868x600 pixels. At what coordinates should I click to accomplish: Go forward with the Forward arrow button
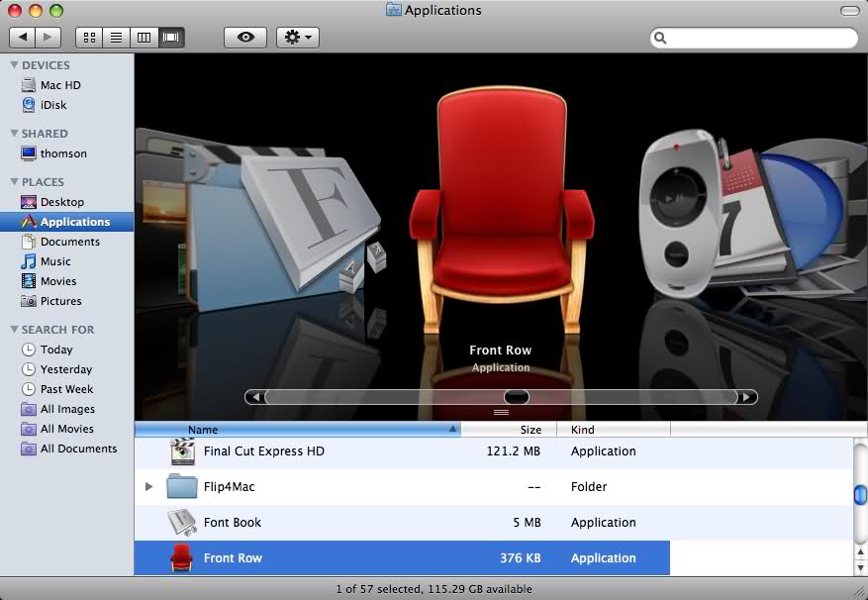point(48,37)
